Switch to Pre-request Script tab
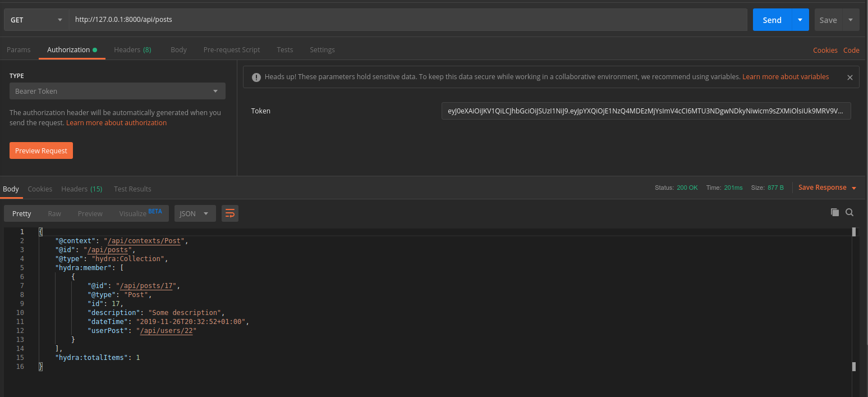 [x=232, y=49]
